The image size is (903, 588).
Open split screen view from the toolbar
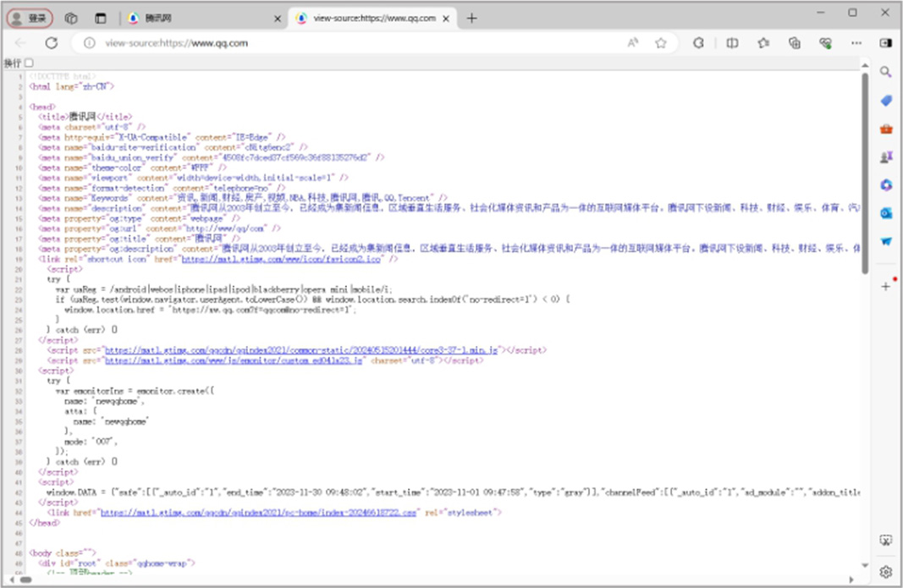(x=732, y=43)
